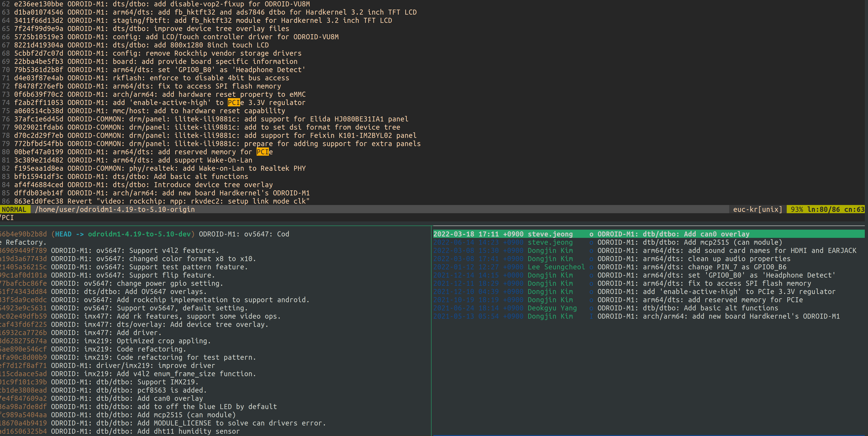This screenshot has height=436, width=868.
Task: Click the graph node for 'add new board Hardkernel's ODROID-M1'
Action: tap(591, 316)
